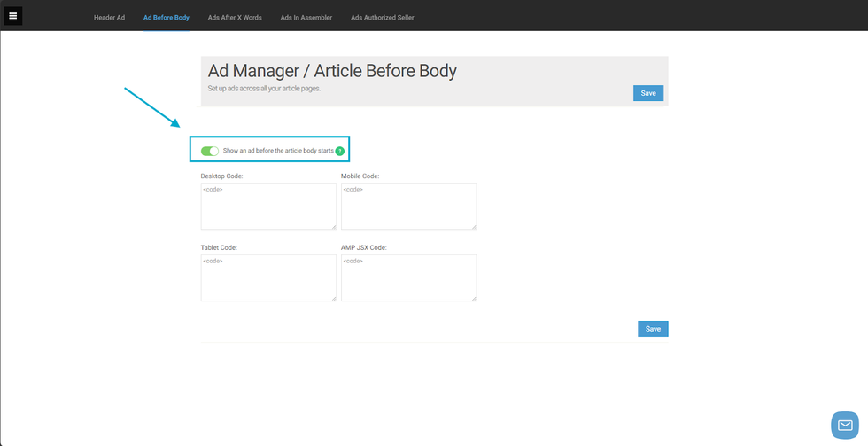
Task: Focus the Desktop Code text area
Action: click(x=268, y=206)
